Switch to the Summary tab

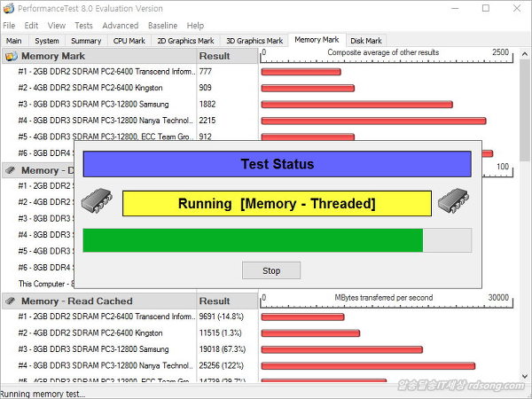(86, 41)
